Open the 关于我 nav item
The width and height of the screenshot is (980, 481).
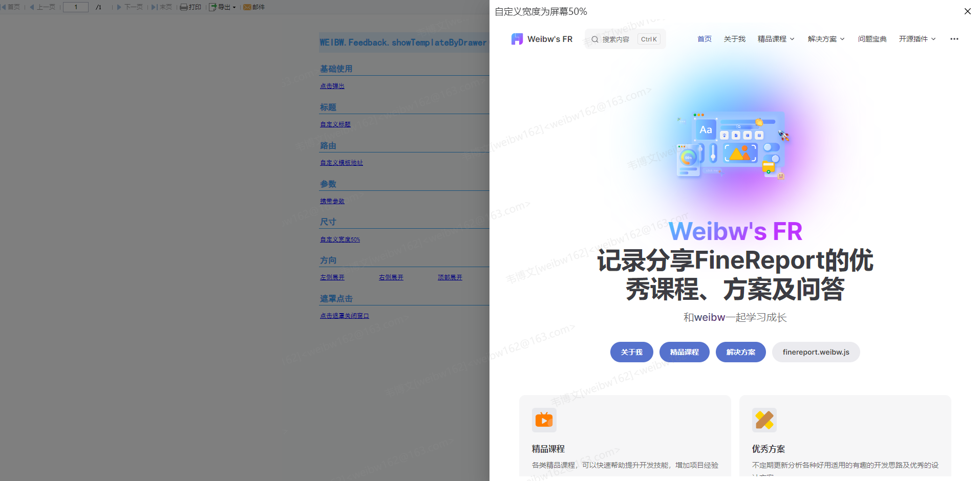pyautogui.click(x=735, y=39)
